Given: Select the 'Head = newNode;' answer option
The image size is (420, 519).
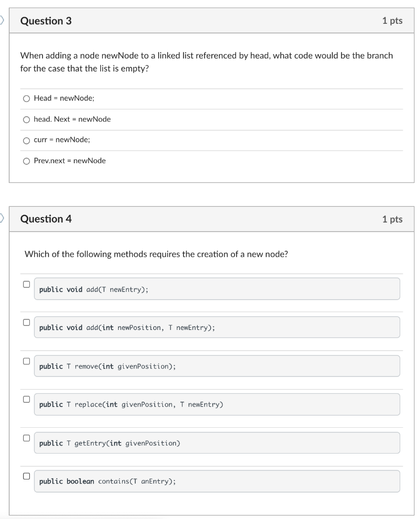Looking at the screenshot, I should coord(26,98).
